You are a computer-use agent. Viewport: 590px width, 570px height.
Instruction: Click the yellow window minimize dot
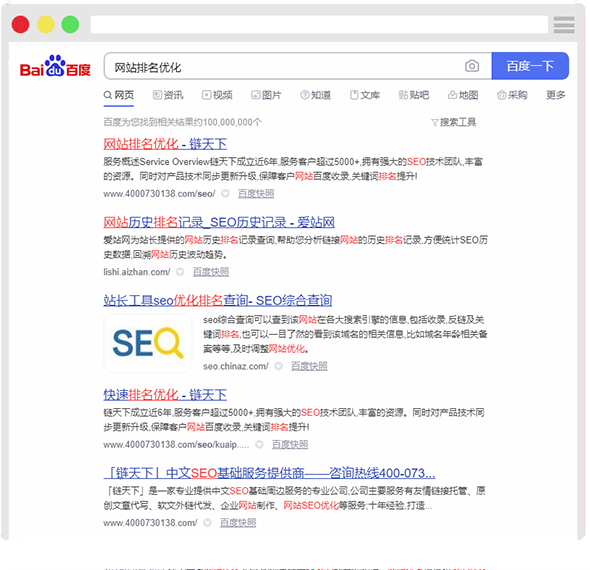46,25
